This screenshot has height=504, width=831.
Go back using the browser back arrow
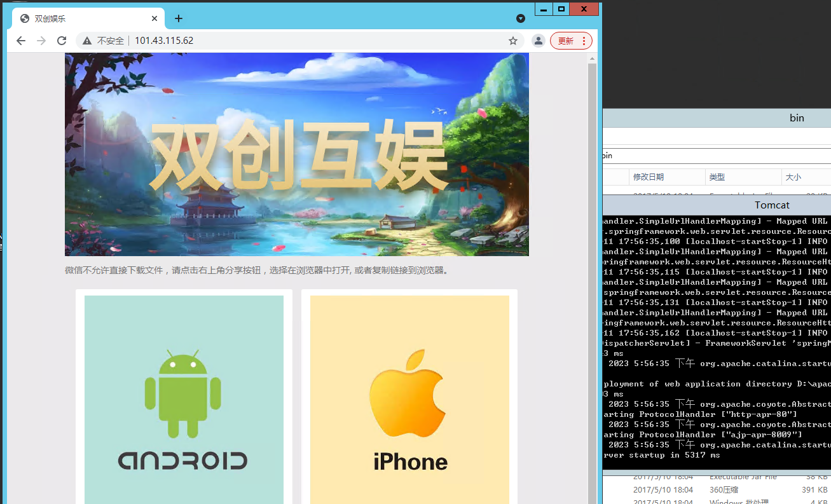coord(21,41)
